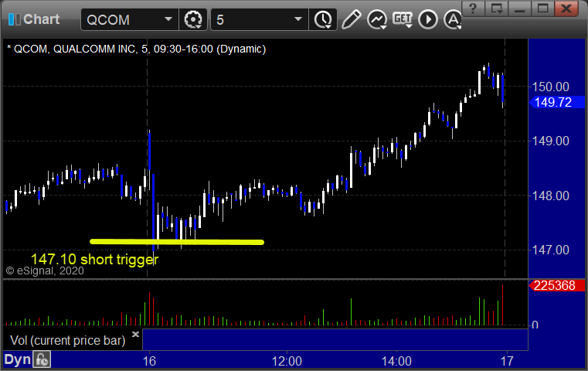The image size is (588, 371).
Task: Click the QCOM, QUALCOMM INC chart title text
Action: 137,49
